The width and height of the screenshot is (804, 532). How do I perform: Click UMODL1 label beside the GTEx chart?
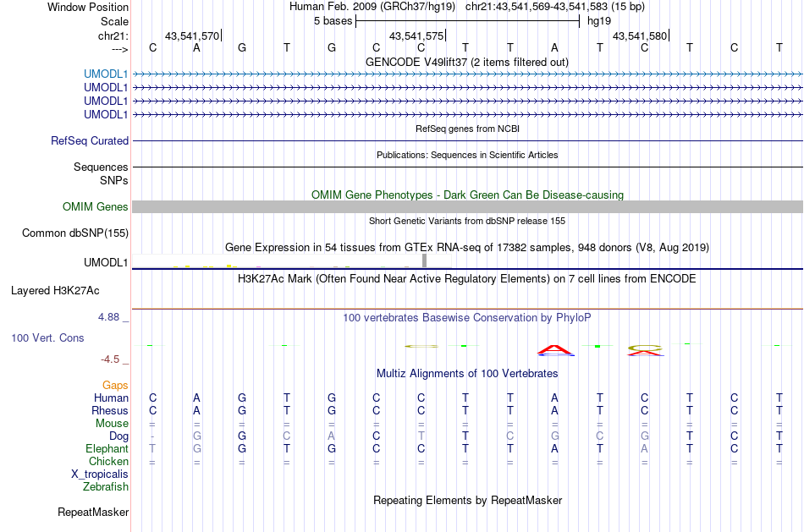coord(106,262)
